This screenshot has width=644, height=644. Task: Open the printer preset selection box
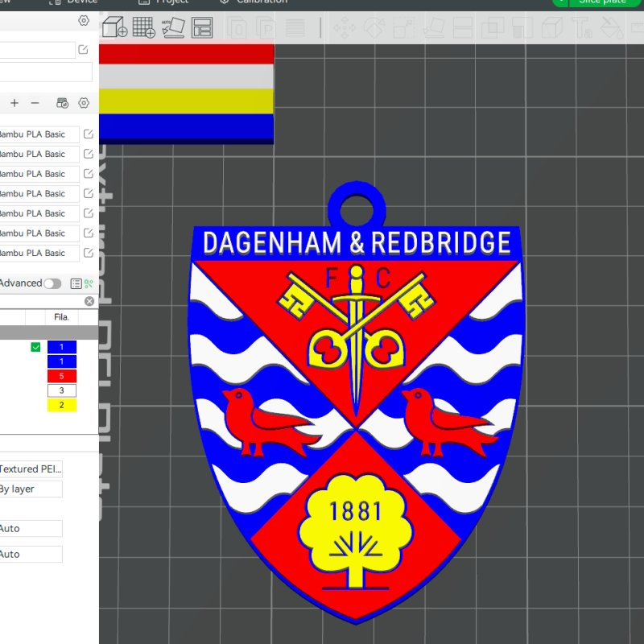[38, 50]
